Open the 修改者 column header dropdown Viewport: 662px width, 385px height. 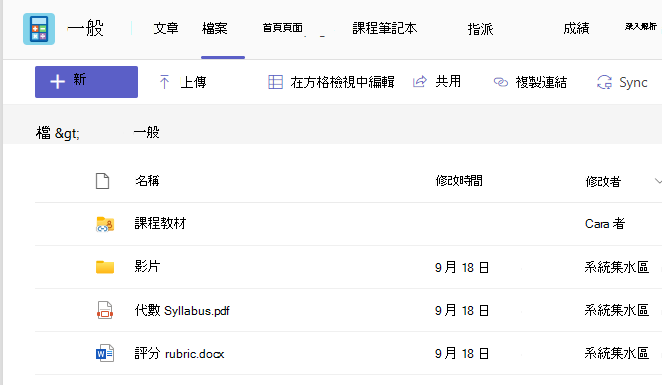(x=603, y=182)
